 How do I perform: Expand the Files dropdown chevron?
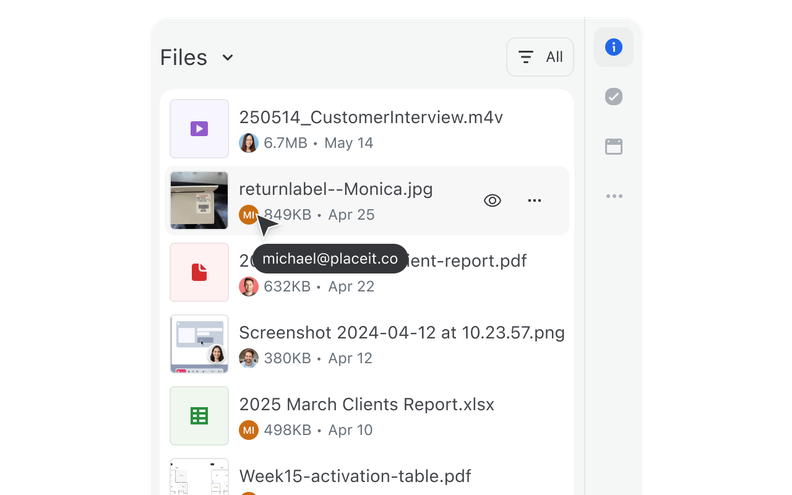228,57
